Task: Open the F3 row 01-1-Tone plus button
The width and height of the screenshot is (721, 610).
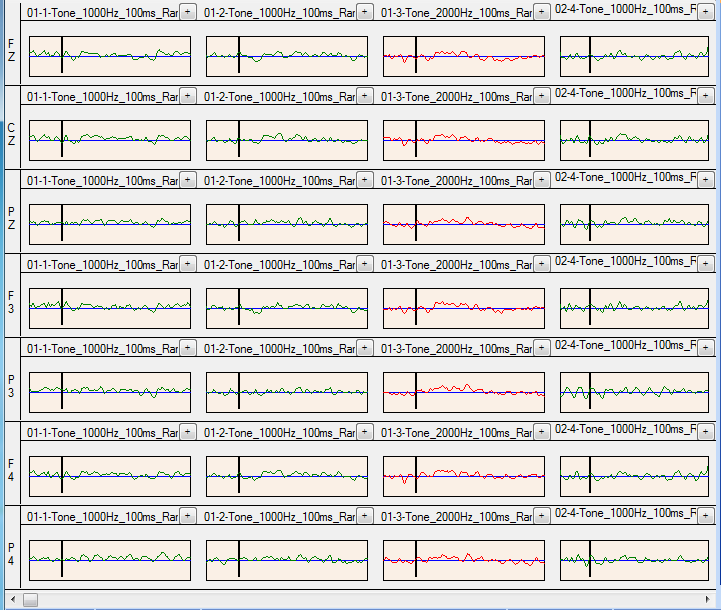Action: [188, 264]
